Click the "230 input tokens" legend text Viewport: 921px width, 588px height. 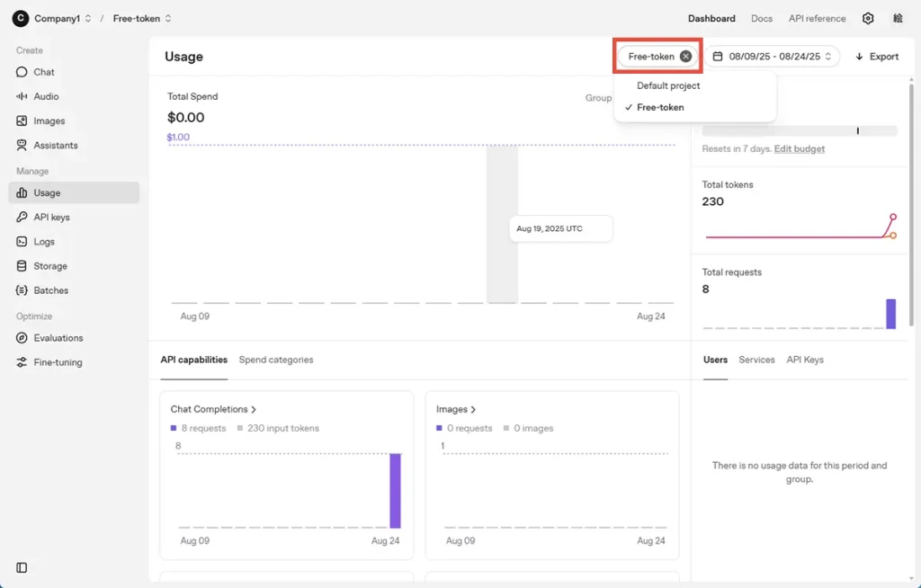point(283,428)
